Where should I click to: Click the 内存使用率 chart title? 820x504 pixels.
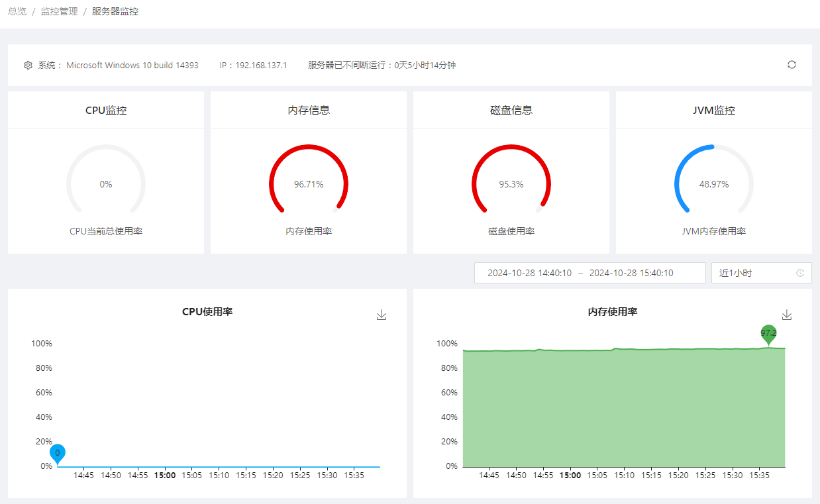[x=613, y=312]
